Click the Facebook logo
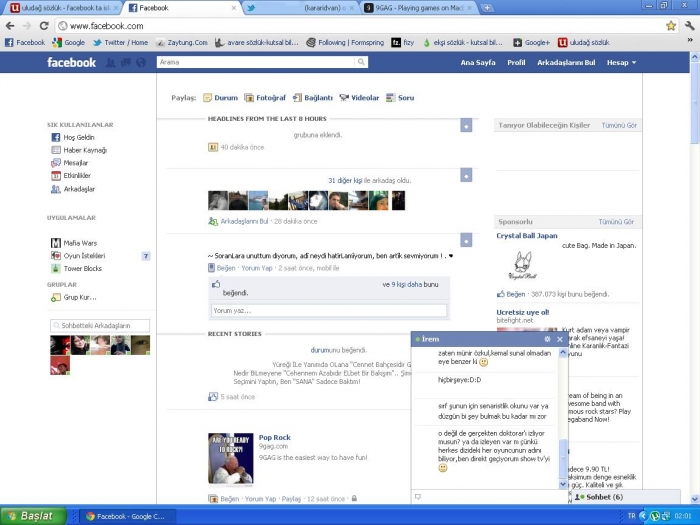 [x=71, y=62]
